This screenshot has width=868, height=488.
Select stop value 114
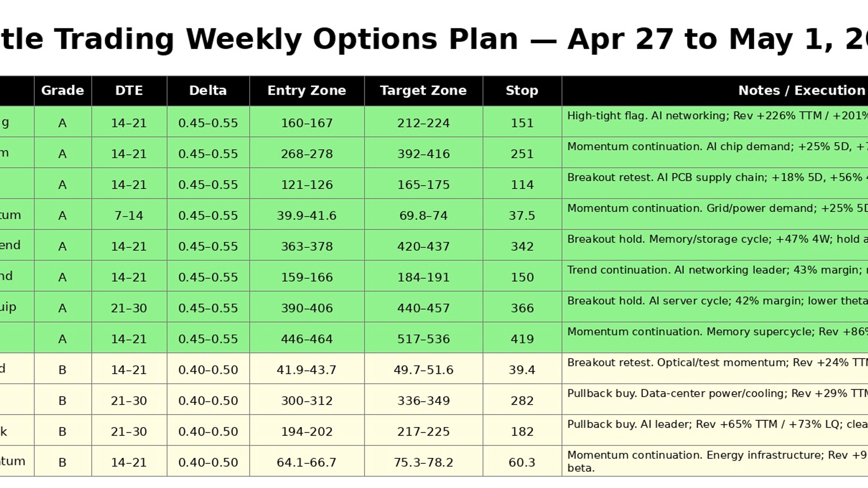(522, 185)
